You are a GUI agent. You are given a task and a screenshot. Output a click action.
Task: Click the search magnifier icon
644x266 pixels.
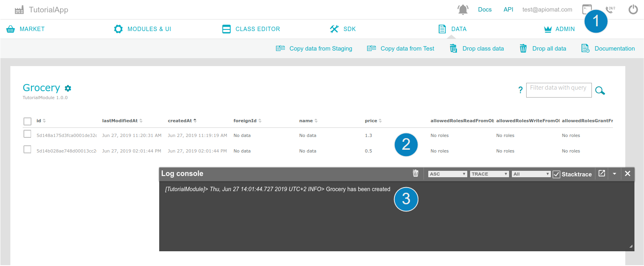click(x=600, y=91)
